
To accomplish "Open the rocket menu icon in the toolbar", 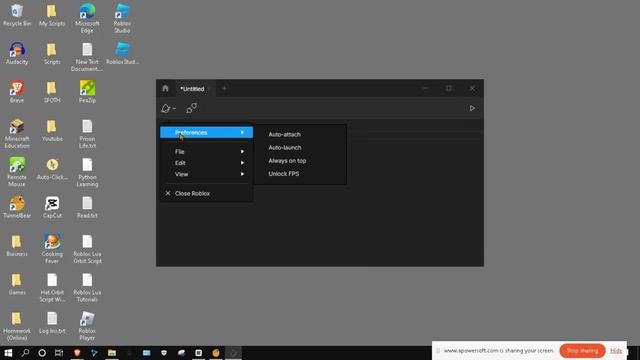I will [168, 108].
